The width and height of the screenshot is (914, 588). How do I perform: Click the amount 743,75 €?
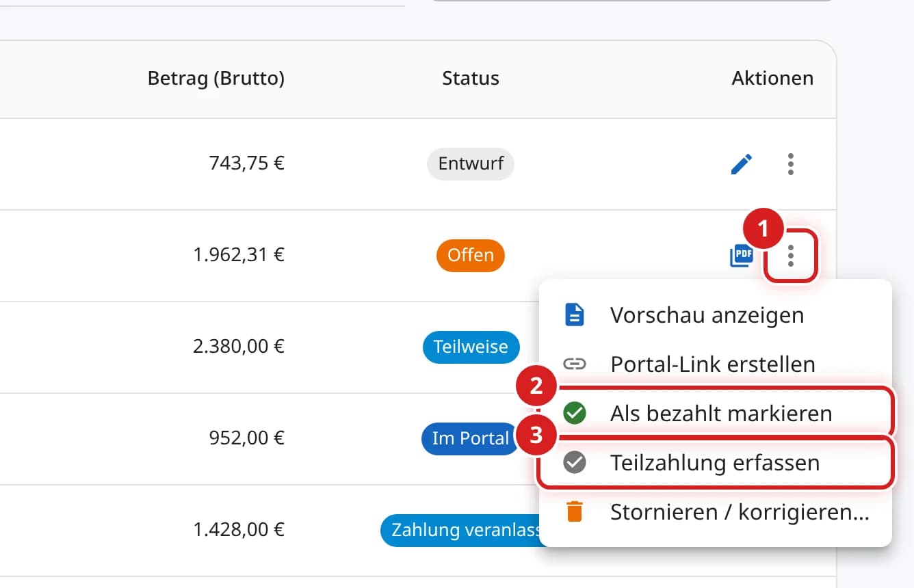(246, 164)
